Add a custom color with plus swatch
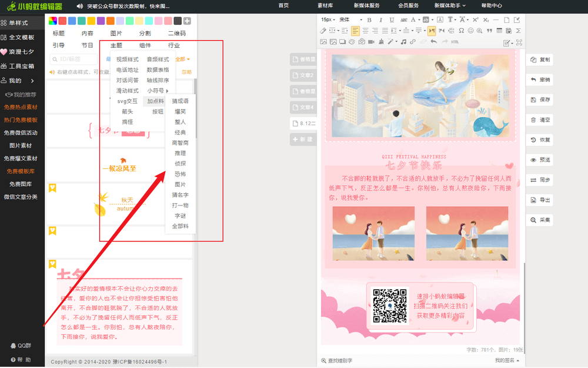Viewport: 588px width, 368px height. pos(187,21)
